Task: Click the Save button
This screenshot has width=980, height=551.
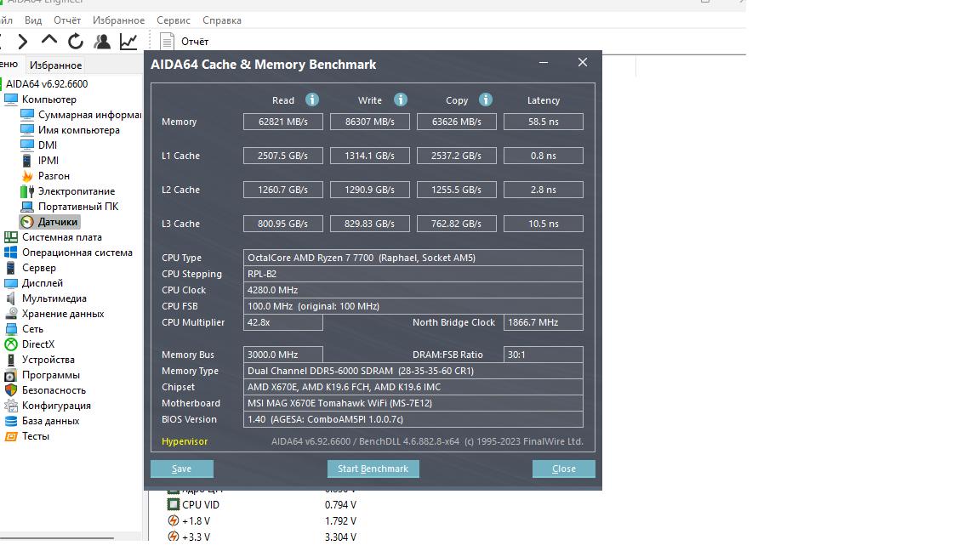Action: (182, 469)
